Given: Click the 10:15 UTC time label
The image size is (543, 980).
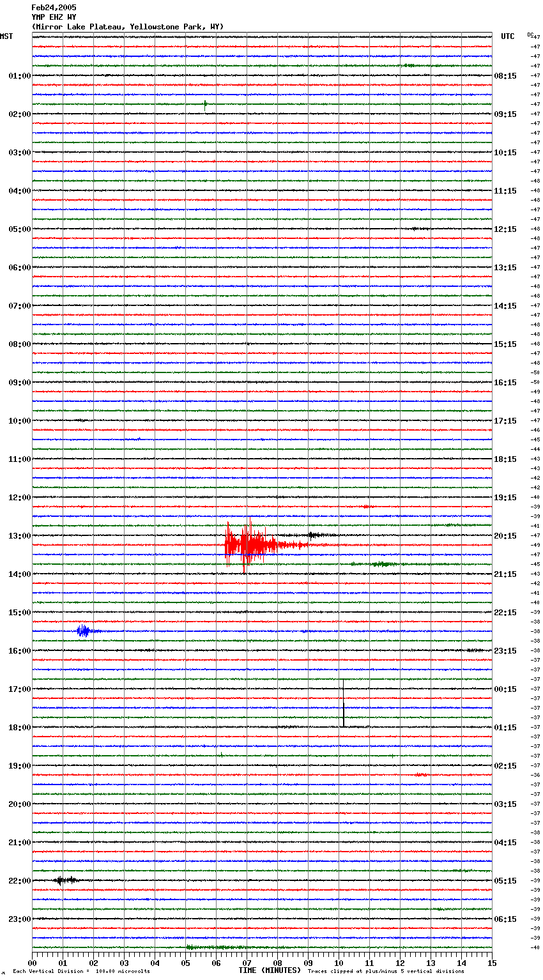Looking at the screenshot, I should pyautogui.click(x=505, y=153).
